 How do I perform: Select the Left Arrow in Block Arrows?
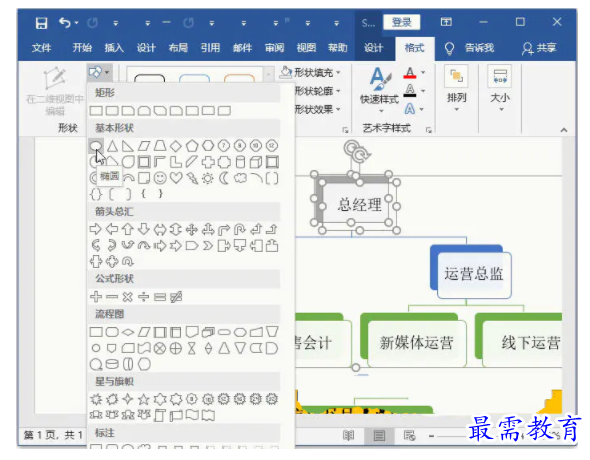(x=112, y=229)
